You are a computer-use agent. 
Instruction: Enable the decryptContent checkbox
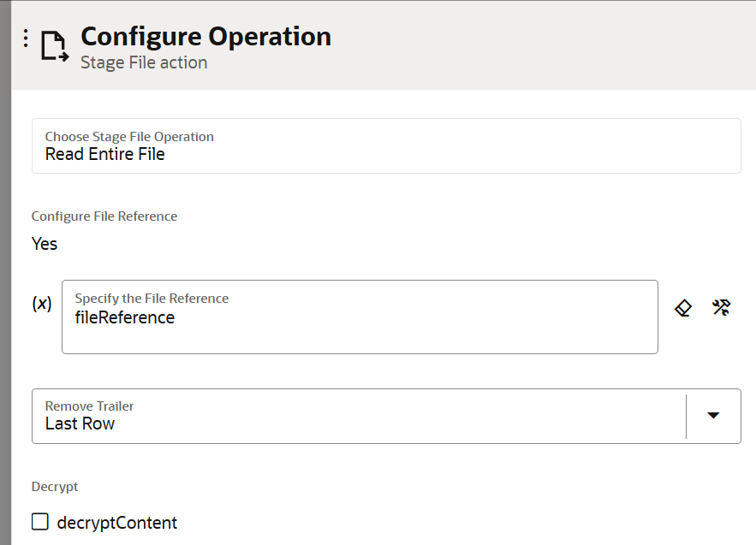40,521
